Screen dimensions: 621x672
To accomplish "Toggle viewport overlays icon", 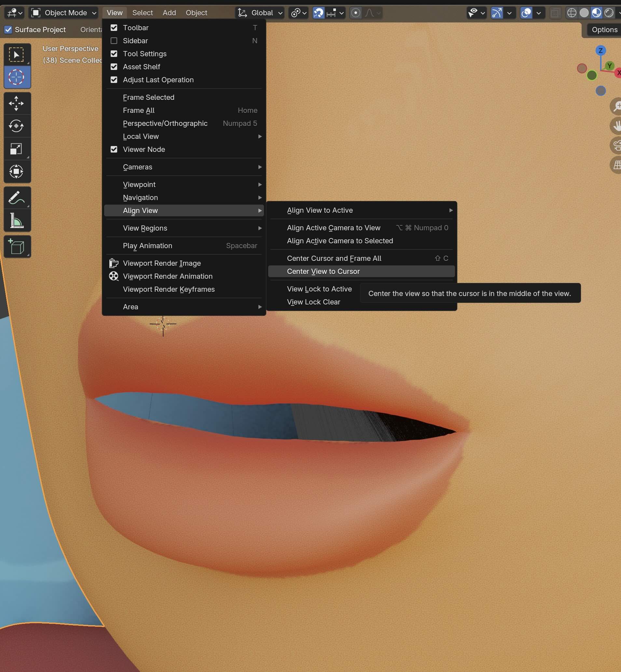I will pyautogui.click(x=526, y=13).
